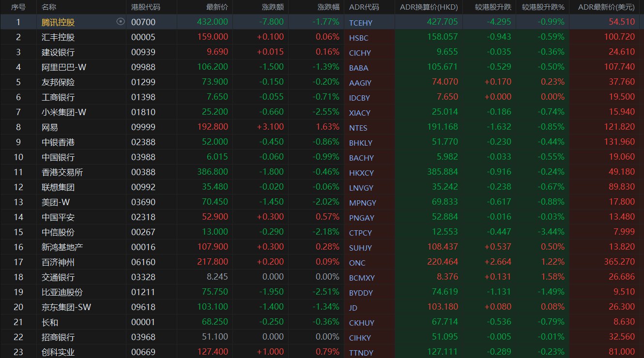The height and width of the screenshot is (358, 644).
Task: Select the BABA ADR code
Action: 359,68
